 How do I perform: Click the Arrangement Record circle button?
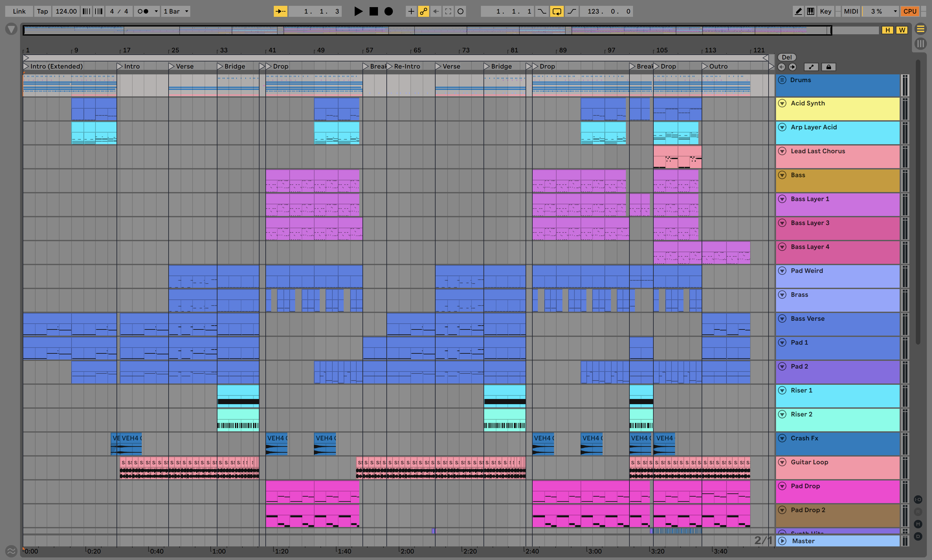point(388,11)
